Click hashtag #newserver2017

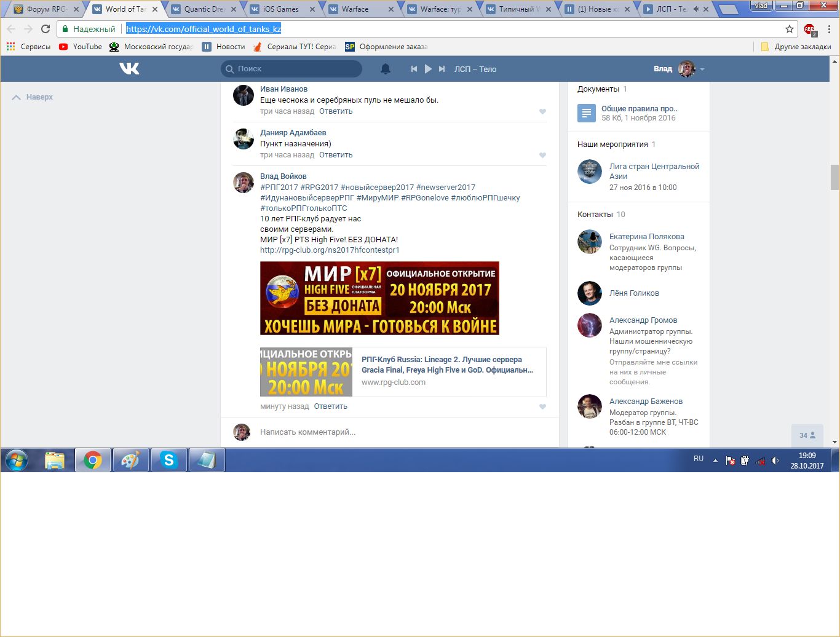coord(446,188)
